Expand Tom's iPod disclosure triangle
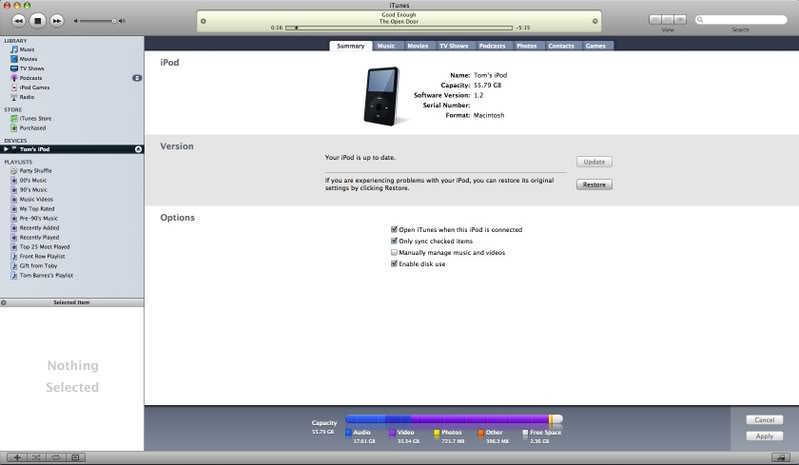The width and height of the screenshot is (799, 465). click(6, 149)
